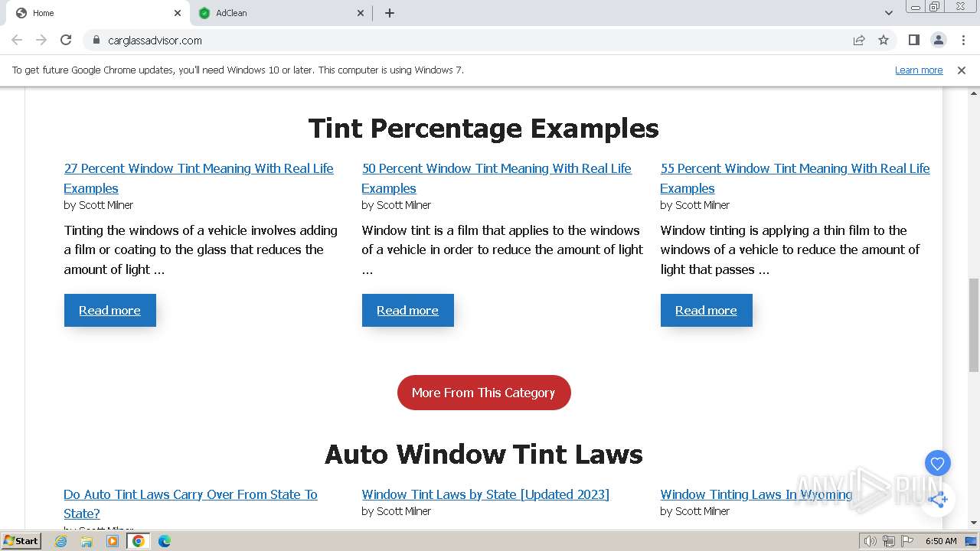The width and height of the screenshot is (980, 551).
Task: Open 55 Percent Window Tint article
Action: 795,178
